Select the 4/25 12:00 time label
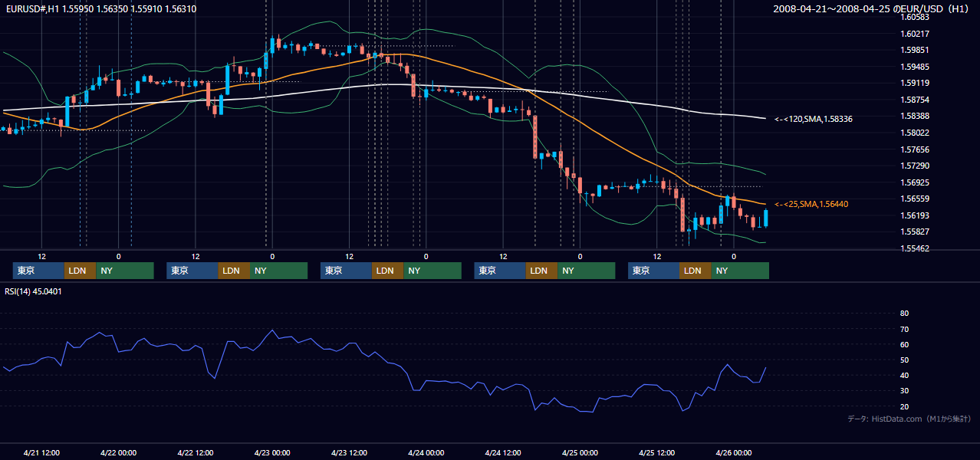 click(657, 452)
